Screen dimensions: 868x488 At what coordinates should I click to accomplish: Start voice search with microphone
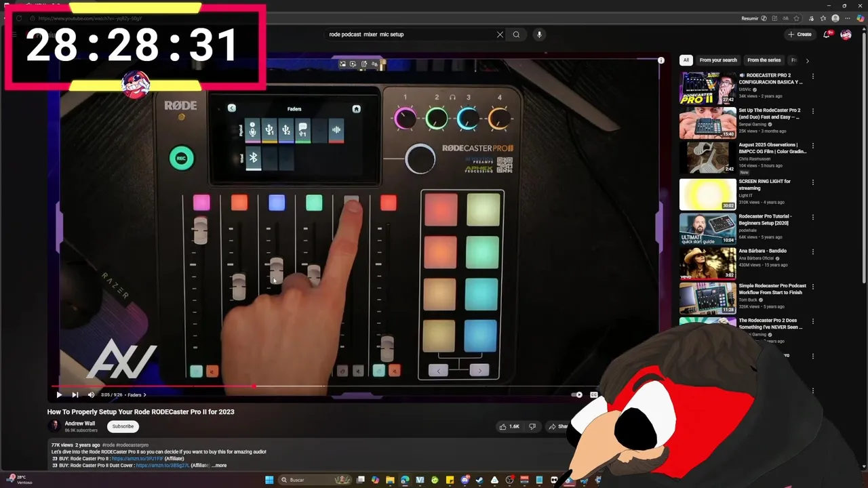click(539, 35)
